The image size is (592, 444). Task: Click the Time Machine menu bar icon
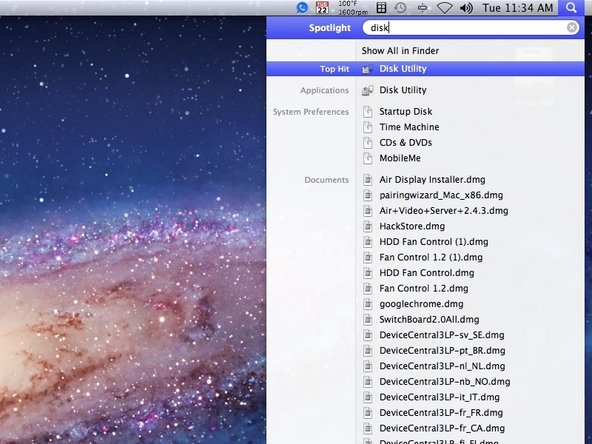click(x=400, y=8)
